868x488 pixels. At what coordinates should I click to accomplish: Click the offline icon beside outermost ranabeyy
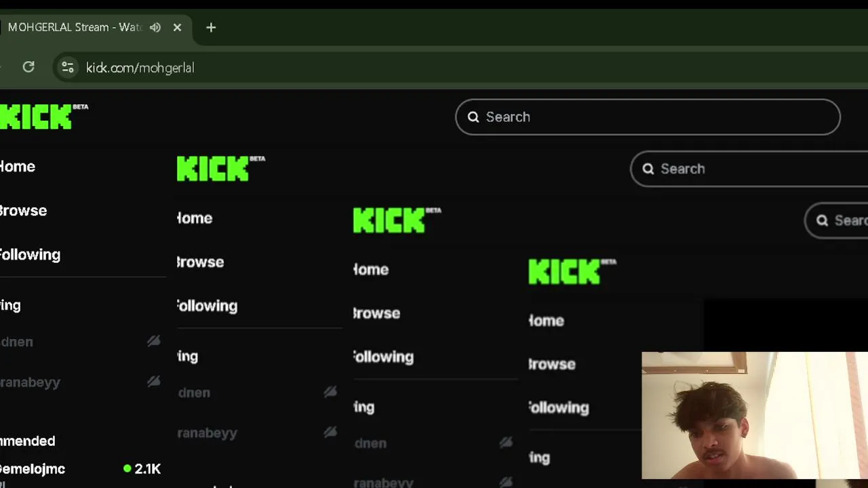(x=154, y=381)
